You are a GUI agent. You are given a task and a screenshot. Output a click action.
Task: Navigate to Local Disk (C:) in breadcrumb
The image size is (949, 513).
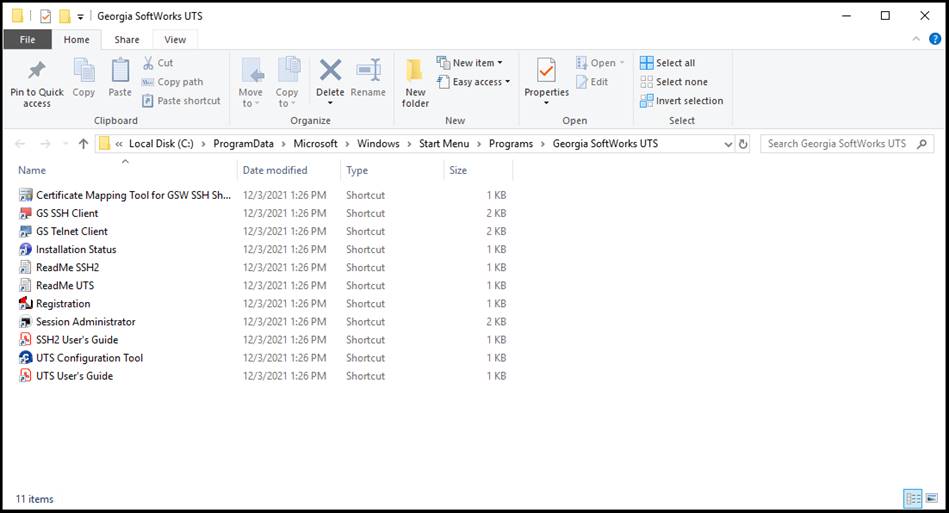pos(161,144)
